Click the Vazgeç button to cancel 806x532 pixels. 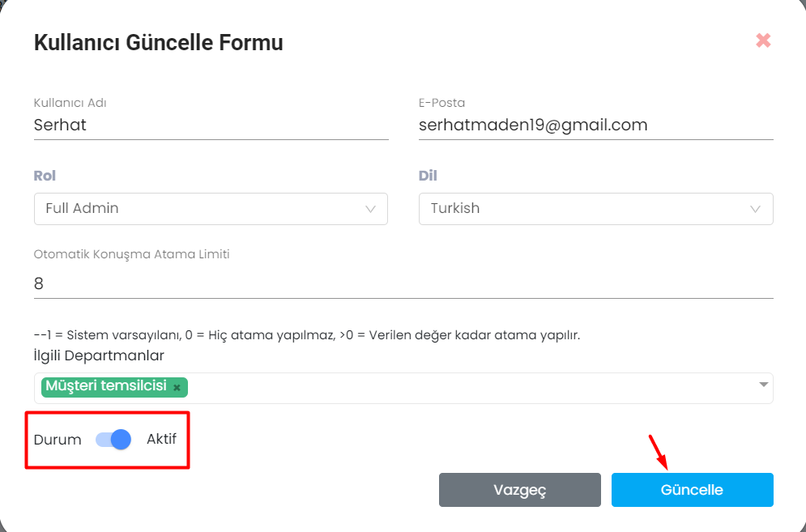pos(520,490)
